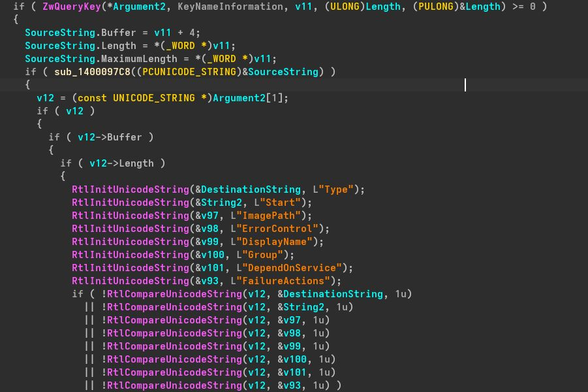
Task: Click the L"Type" string literal
Action: click(333, 189)
